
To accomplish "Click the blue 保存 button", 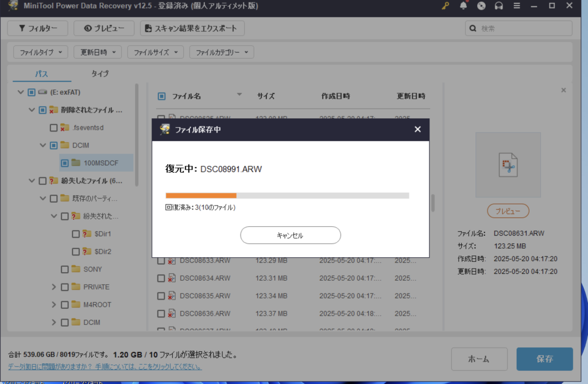I will pyautogui.click(x=544, y=359).
